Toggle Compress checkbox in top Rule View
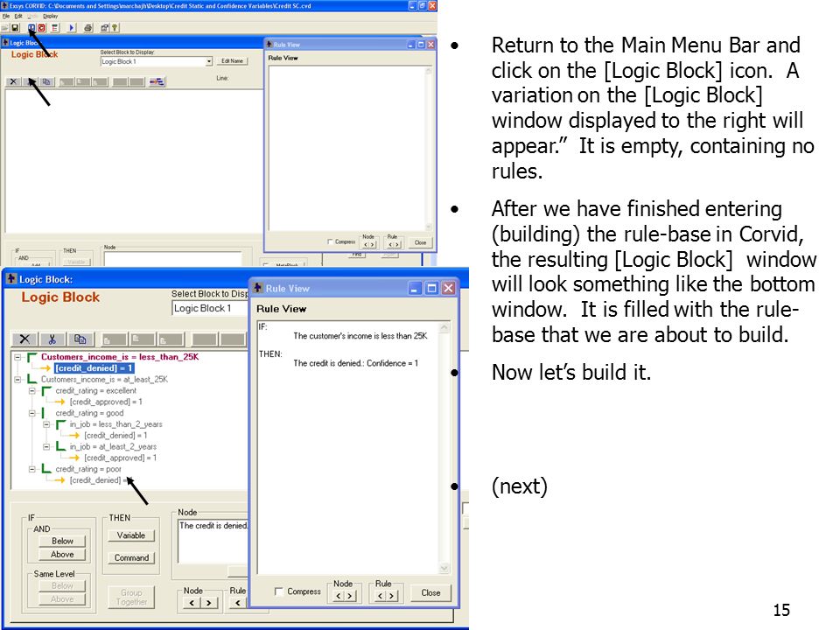 pos(330,241)
